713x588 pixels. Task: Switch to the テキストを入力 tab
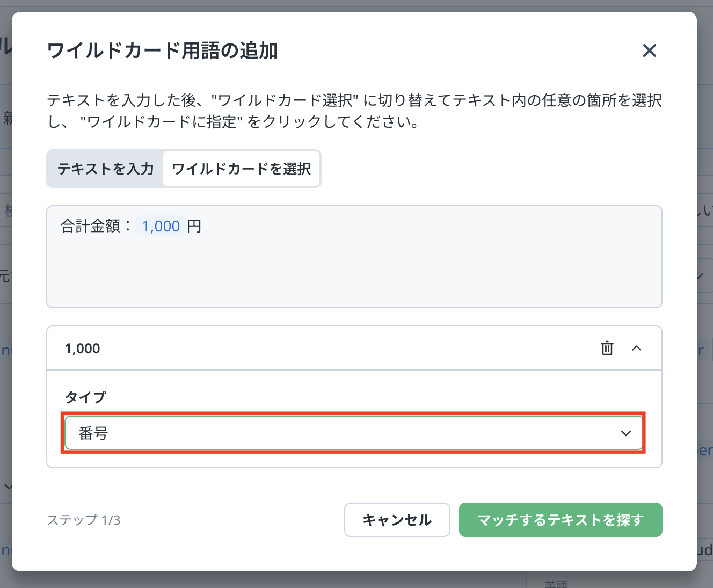106,169
